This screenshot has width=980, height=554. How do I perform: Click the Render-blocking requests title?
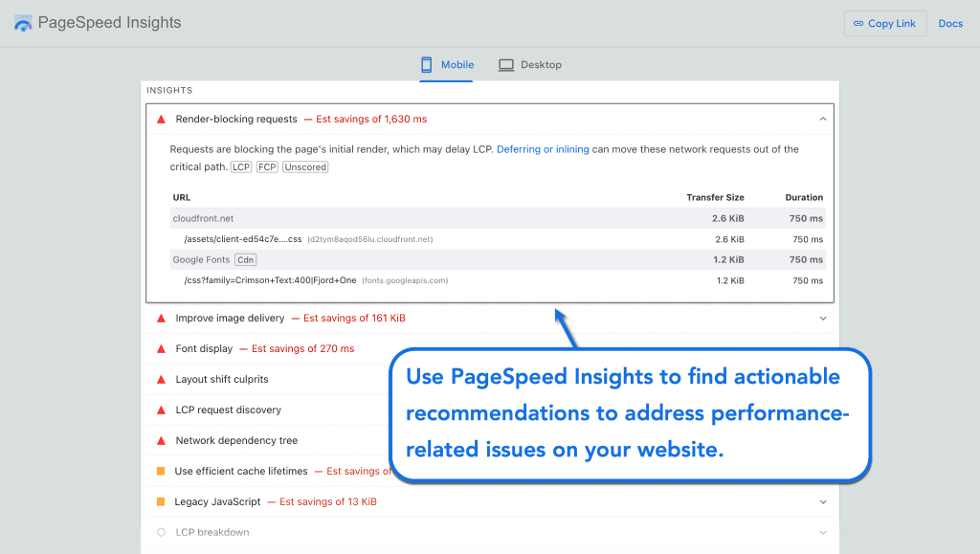pos(236,120)
